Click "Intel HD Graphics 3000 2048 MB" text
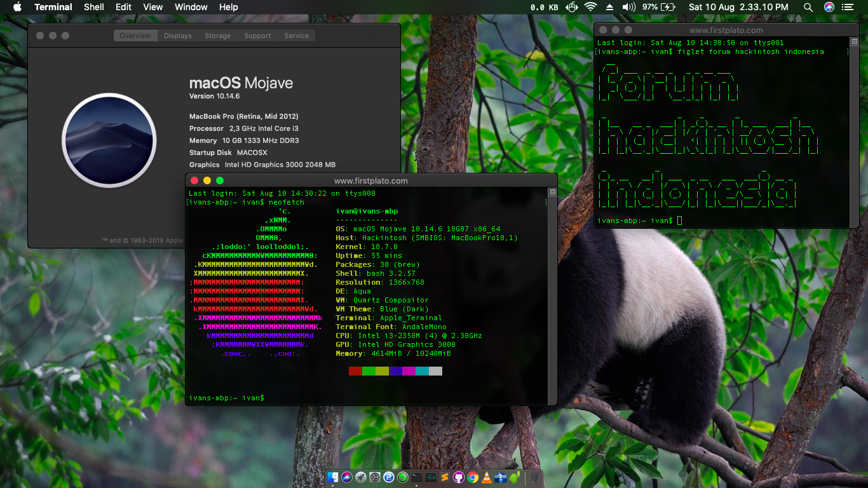Screen dimensions: 868x488 coord(280,165)
